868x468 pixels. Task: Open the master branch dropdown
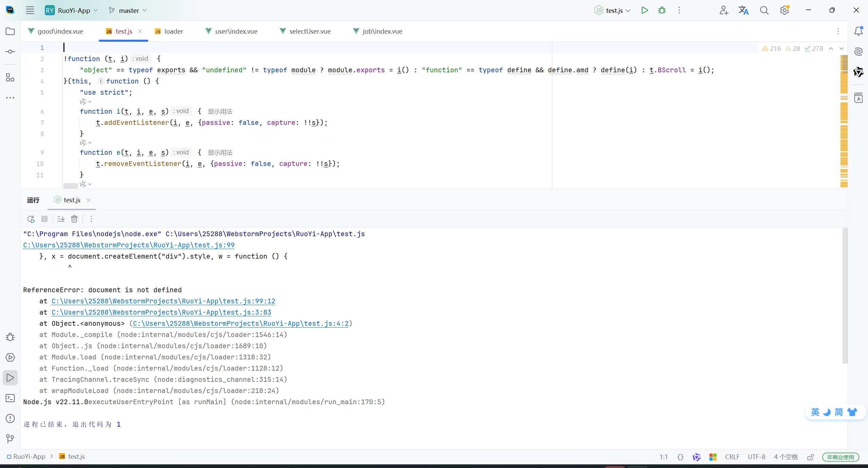pos(128,11)
